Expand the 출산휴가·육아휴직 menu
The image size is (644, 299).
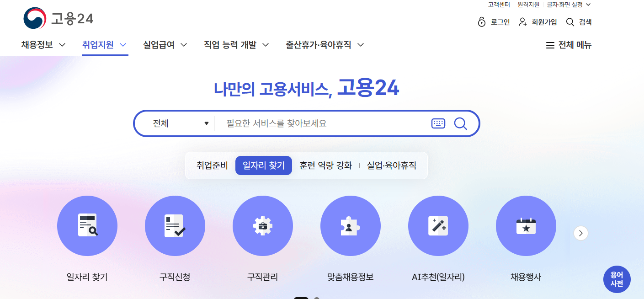pos(325,45)
